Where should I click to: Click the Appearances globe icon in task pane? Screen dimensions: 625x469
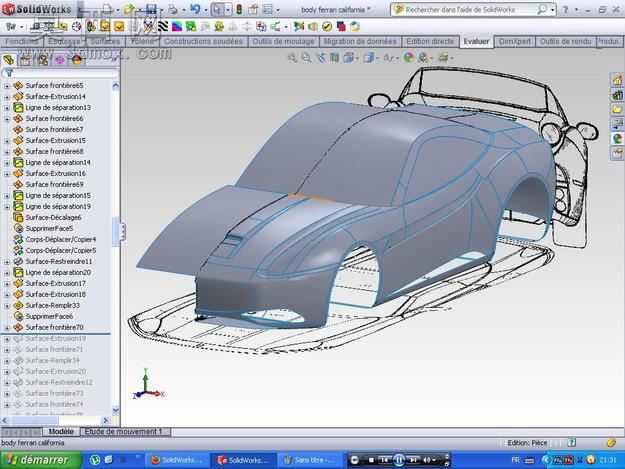617,139
